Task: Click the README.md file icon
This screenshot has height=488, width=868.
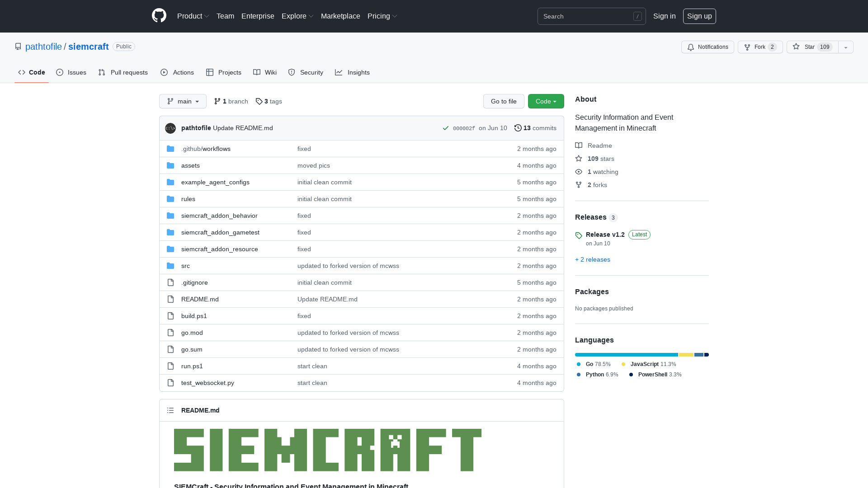Action: (x=170, y=299)
